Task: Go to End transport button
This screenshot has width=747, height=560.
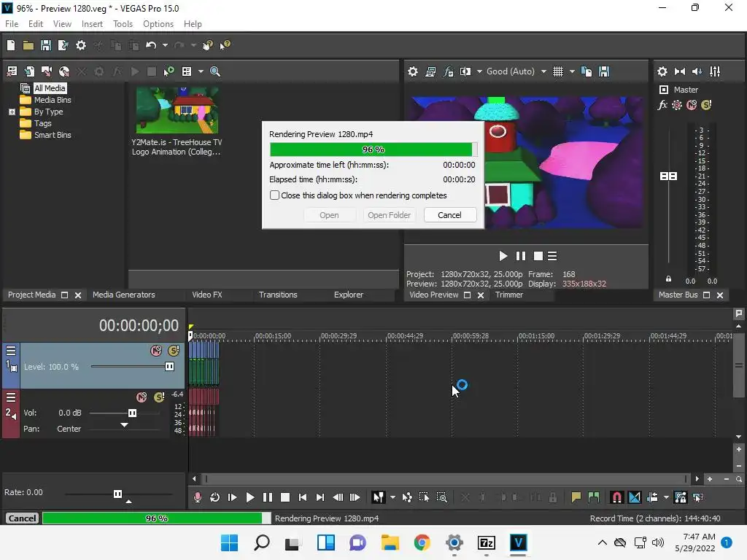Action: 320,497
